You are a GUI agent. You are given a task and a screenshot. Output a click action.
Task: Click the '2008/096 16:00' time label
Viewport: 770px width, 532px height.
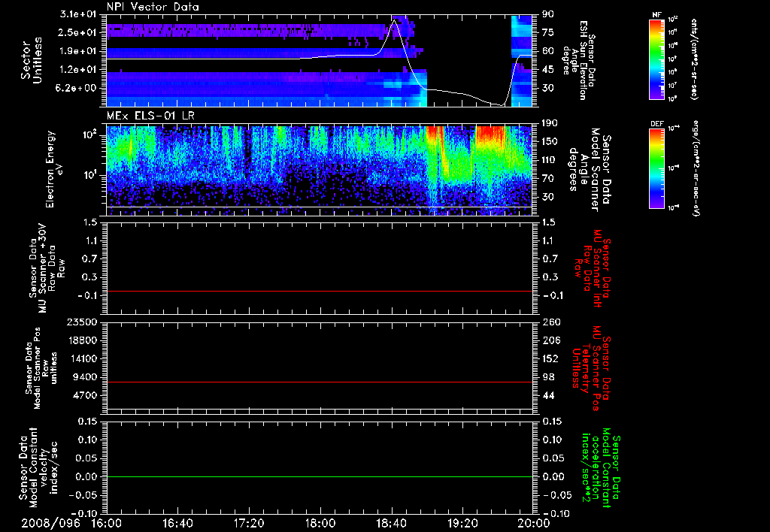tap(71, 524)
